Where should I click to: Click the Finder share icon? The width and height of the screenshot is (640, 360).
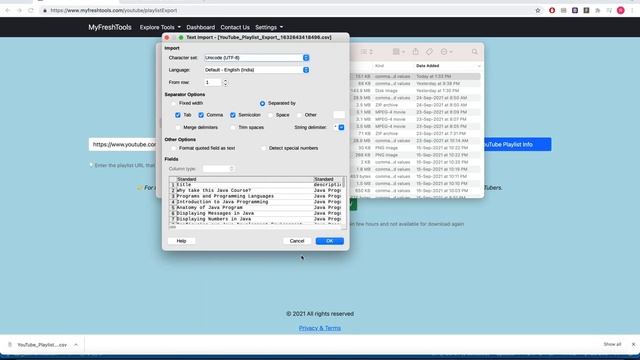[416, 51]
